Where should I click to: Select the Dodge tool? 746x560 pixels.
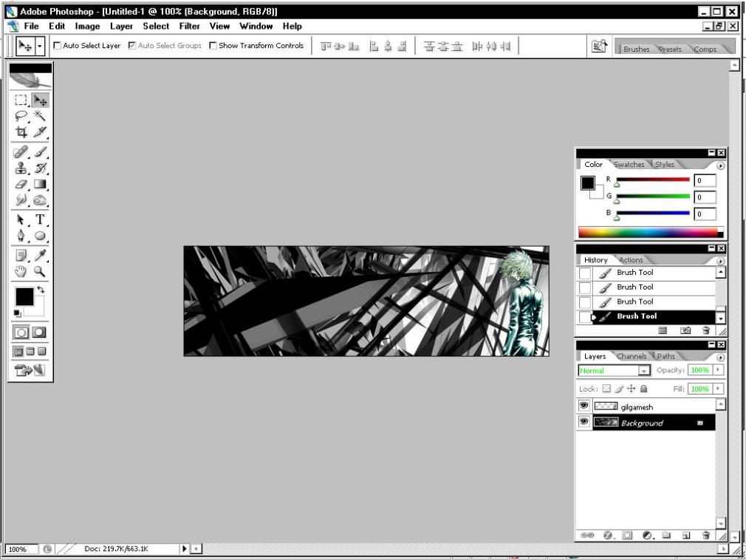click(40, 200)
